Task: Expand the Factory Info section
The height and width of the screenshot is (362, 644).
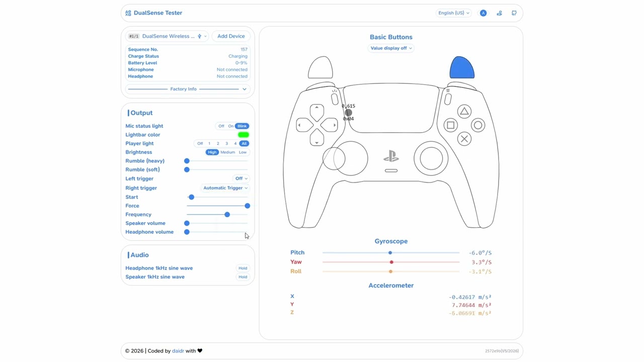Action: pos(188,89)
